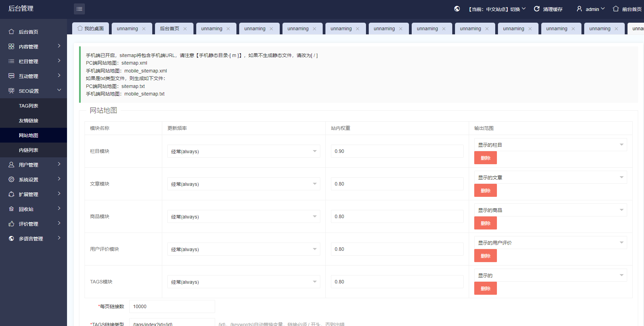Toggle the sidebar with the hamburger icon
Viewport: 644px width, 326px height.
[x=79, y=9]
